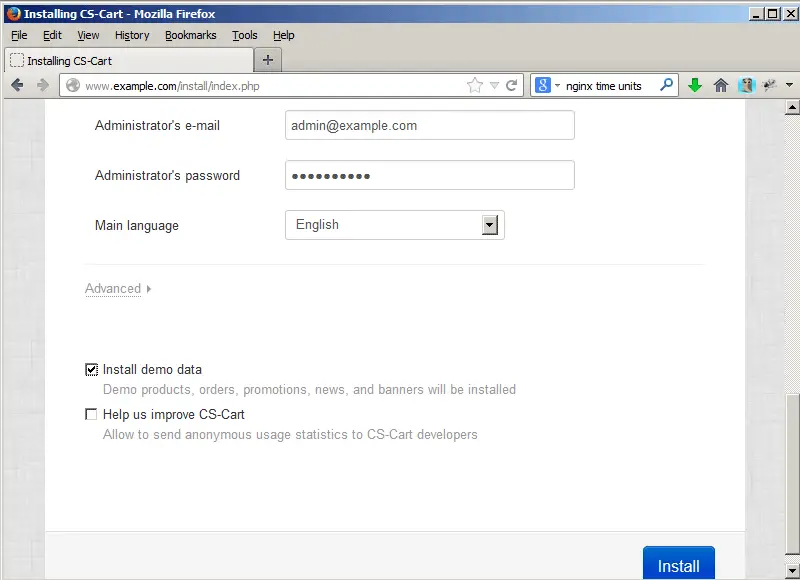Click the scrollbar up arrow
This screenshot has width=800, height=580.
click(792, 107)
